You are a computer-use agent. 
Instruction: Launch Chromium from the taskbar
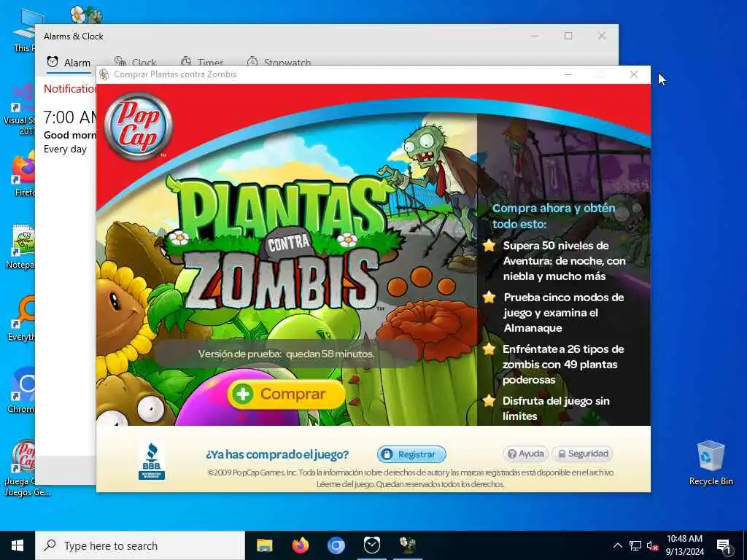coord(336,545)
